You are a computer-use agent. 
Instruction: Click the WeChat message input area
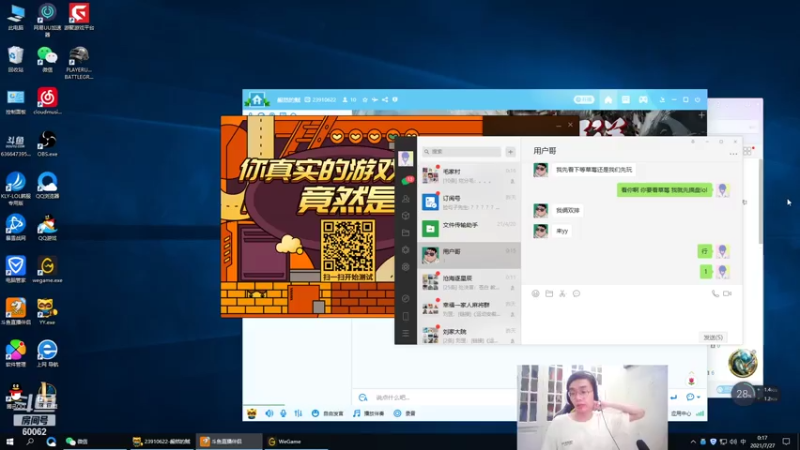pyautogui.click(x=632, y=315)
